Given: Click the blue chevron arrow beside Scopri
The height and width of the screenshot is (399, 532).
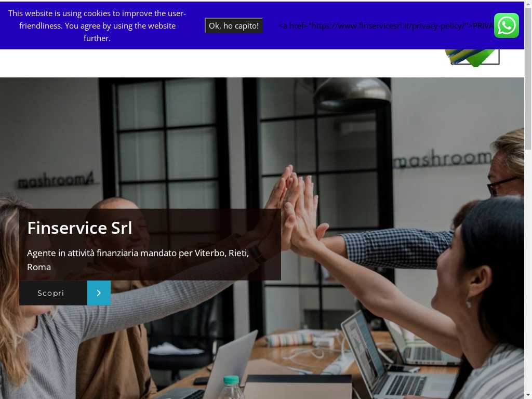Looking at the screenshot, I should 99,293.
